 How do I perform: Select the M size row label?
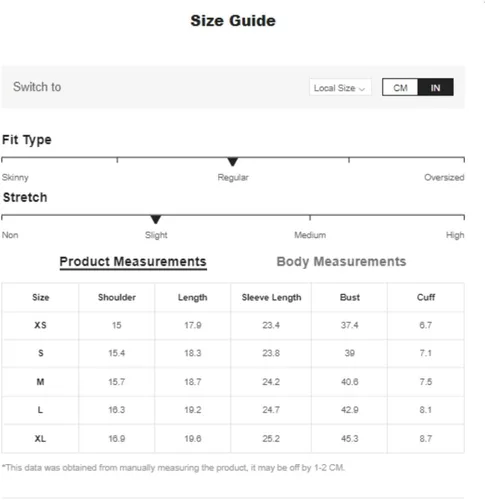tap(40, 382)
